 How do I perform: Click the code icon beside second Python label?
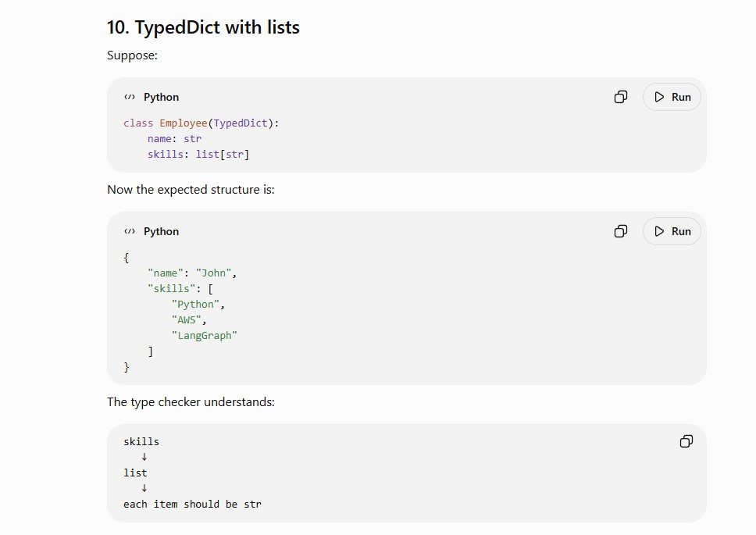[x=129, y=231]
